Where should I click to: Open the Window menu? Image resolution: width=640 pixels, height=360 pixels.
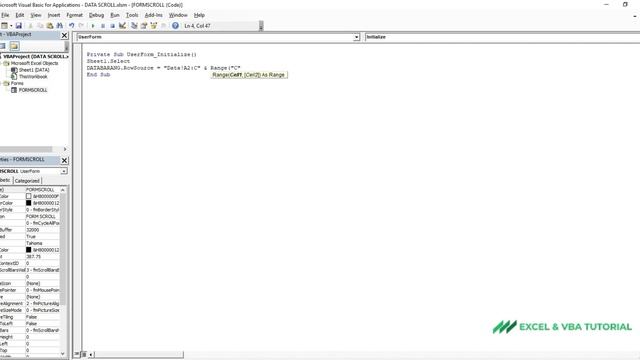[178, 15]
